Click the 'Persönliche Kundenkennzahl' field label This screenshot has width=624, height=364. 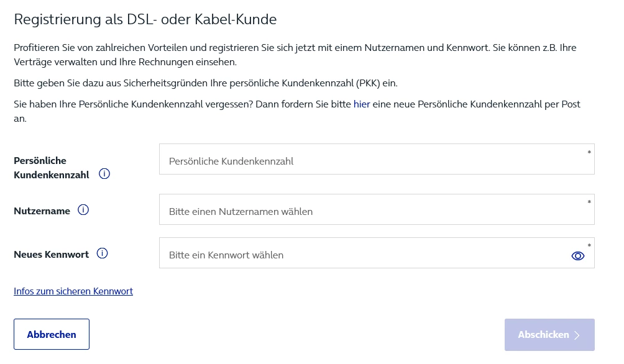[51, 168]
